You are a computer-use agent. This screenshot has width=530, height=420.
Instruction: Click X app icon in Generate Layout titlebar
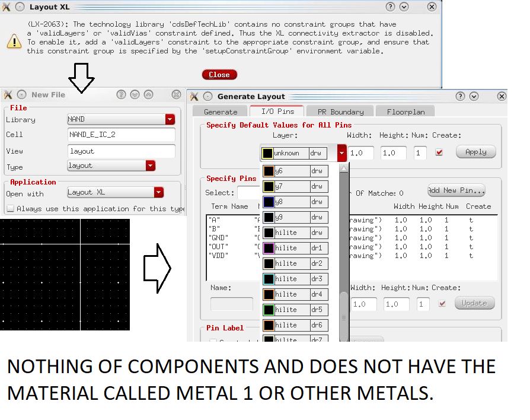[194, 96]
